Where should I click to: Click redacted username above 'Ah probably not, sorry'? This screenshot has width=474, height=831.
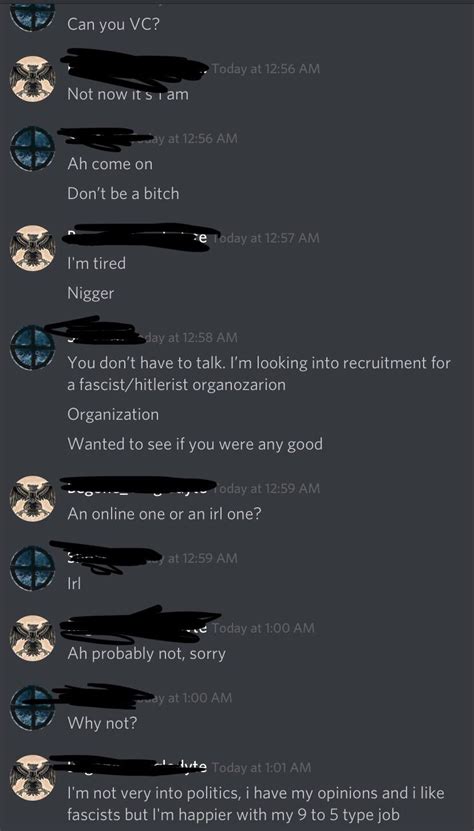[x=140, y=624]
